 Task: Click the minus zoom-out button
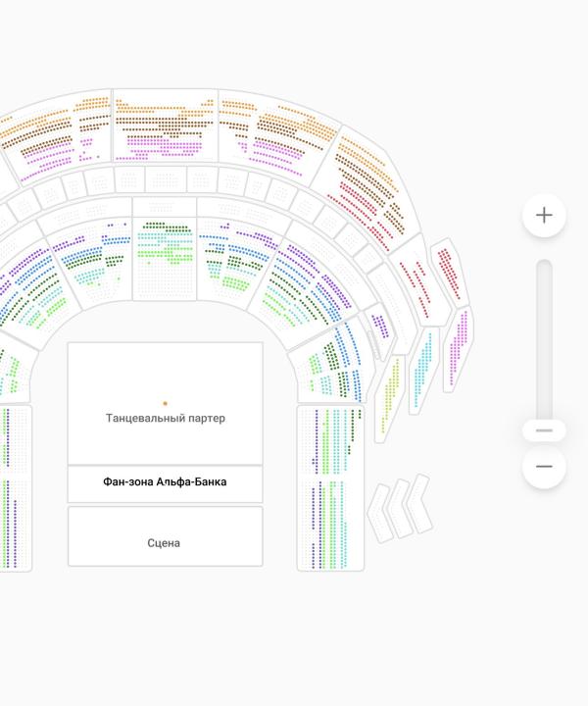[544, 467]
